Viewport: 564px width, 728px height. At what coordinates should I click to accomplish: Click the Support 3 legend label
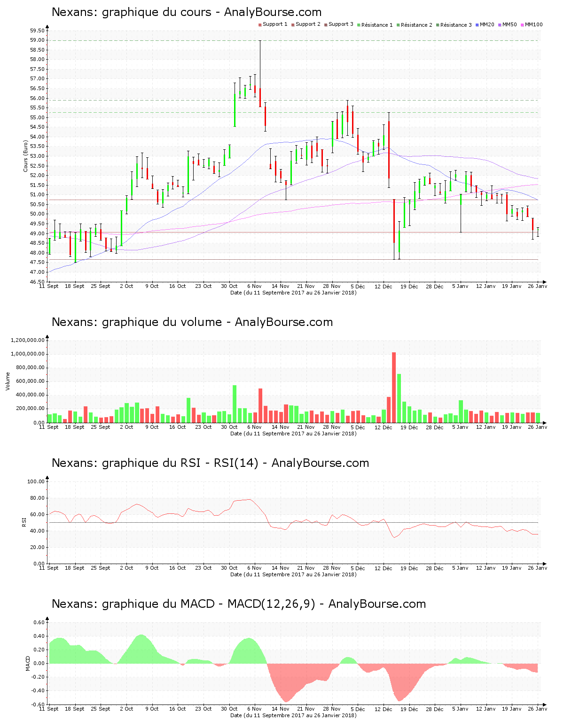pyautogui.click(x=341, y=24)
